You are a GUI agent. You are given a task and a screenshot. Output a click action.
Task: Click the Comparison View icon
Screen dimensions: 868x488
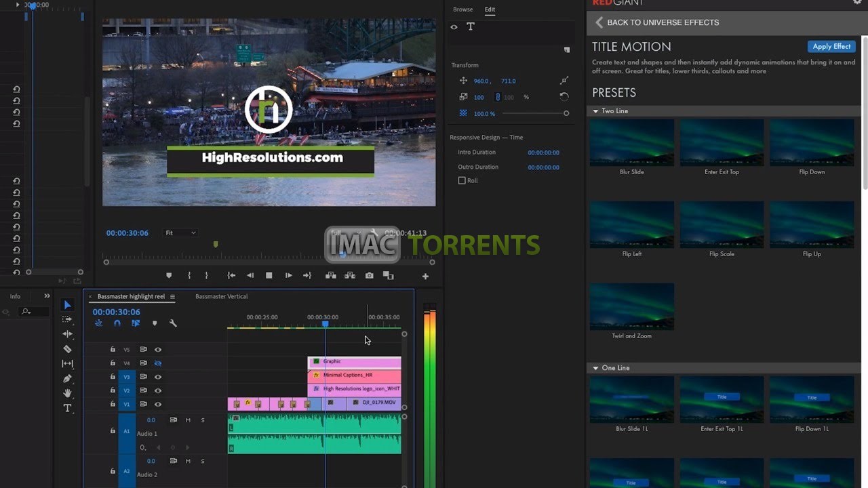tap(388, 275)
